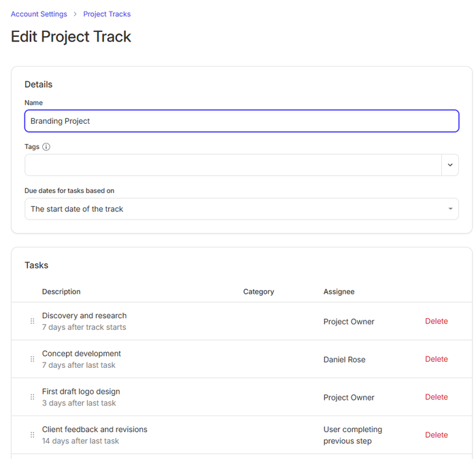Click inside the Tags combo box
Image resolution: width=476 pixels, height=459 pixels.
click(x=231, y=165)
